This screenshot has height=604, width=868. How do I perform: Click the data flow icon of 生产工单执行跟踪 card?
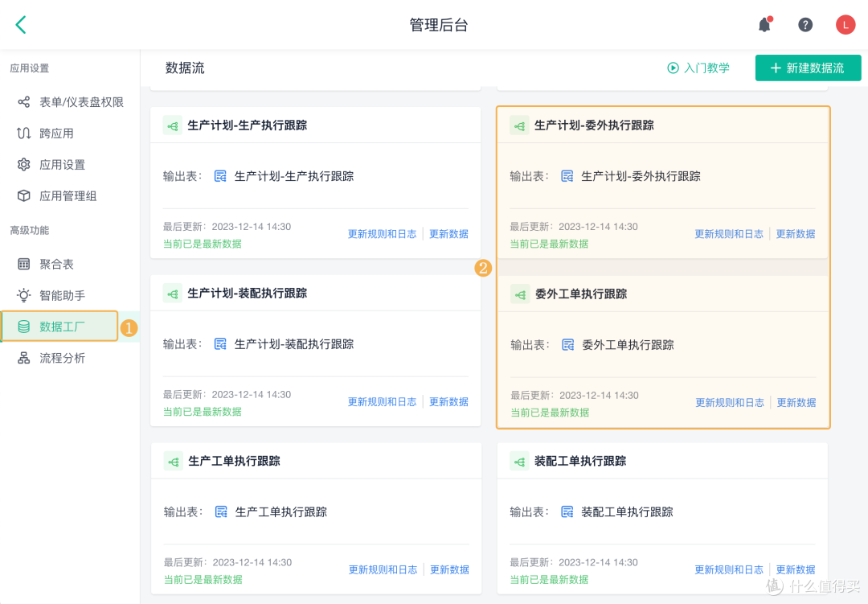[174, 461]
